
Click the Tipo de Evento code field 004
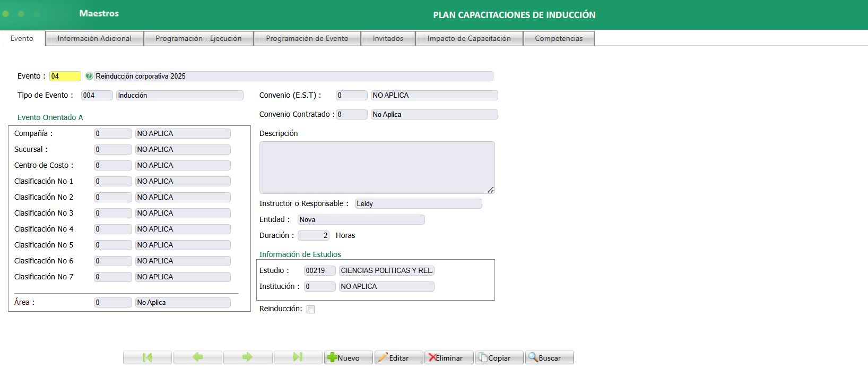pyautogui.click(x=97, y=95)
